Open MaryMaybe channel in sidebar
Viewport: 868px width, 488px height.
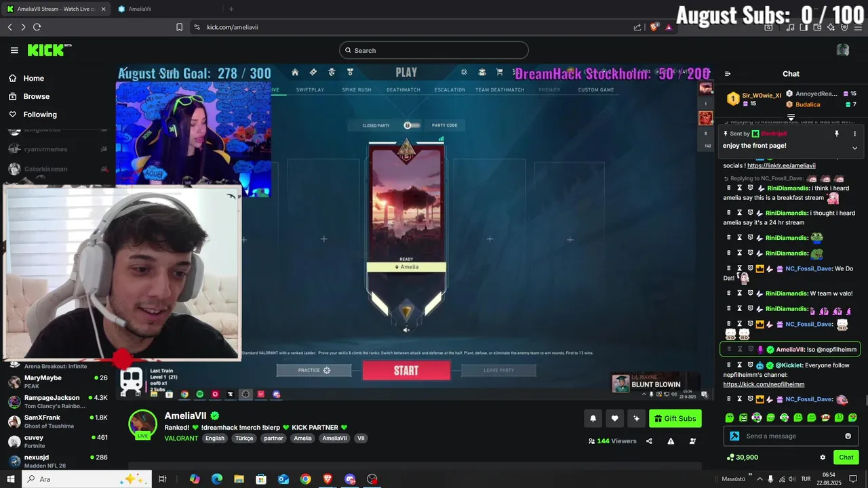tap(58, 382)
